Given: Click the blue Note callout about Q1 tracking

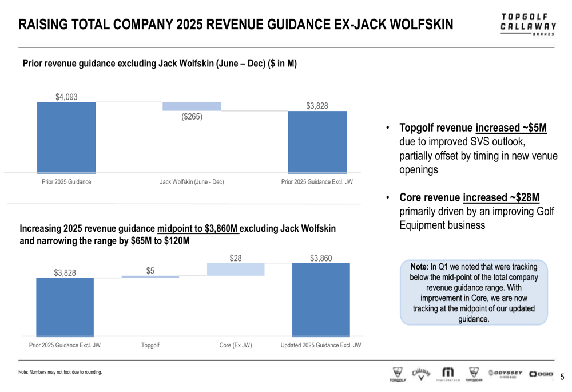Looking at the screenshot, I should tap(474, 292).
